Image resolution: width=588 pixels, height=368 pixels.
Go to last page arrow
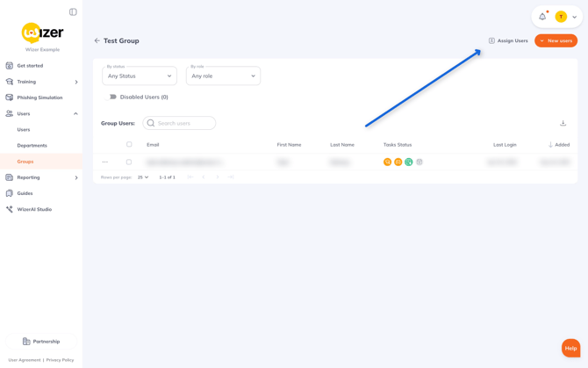point(231,177)
